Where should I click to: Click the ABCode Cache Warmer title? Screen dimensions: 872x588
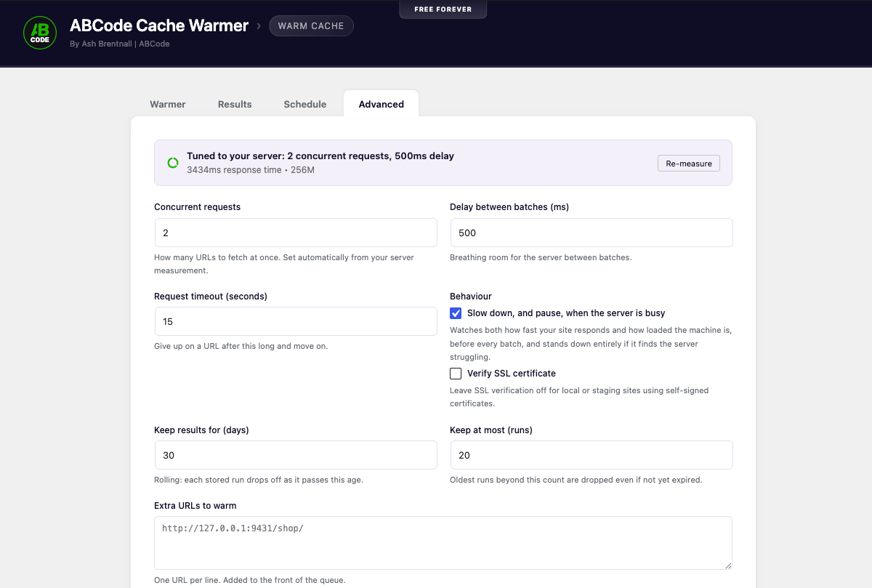coord(159,25)
